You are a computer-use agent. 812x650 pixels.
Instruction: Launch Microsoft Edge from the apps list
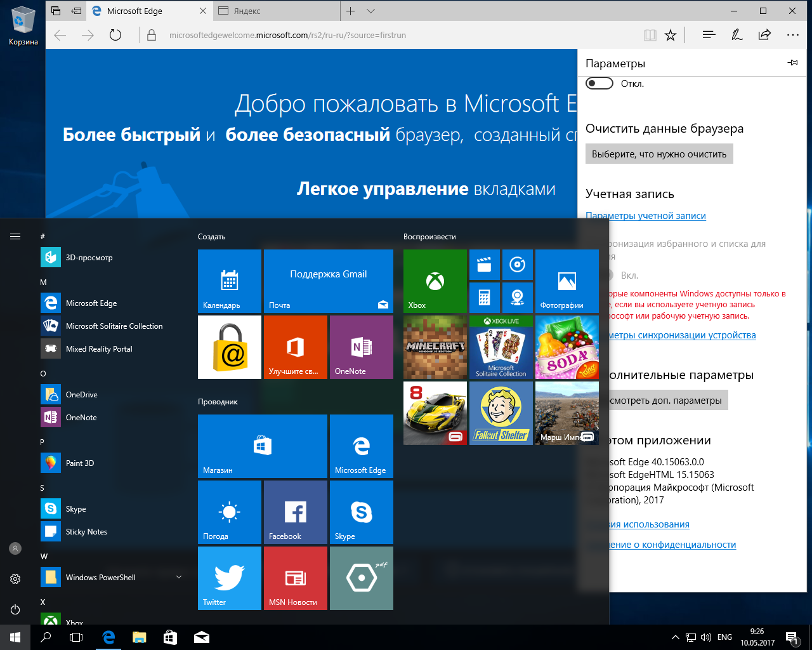tap(112, 303)
